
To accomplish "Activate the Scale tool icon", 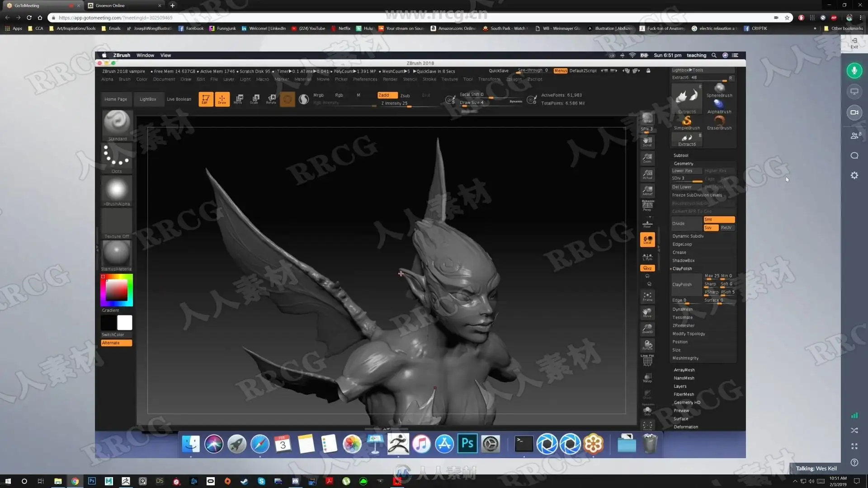I will pyautogui.click(x=255, y=99).
